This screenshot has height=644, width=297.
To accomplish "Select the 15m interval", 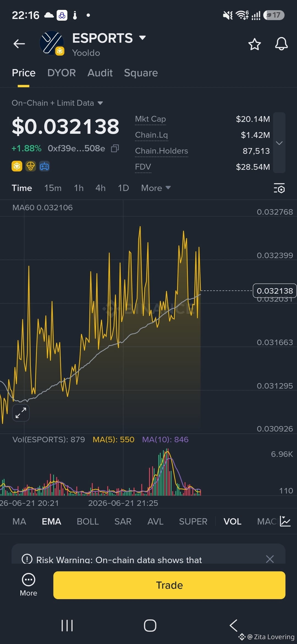I will pos(53,188).
